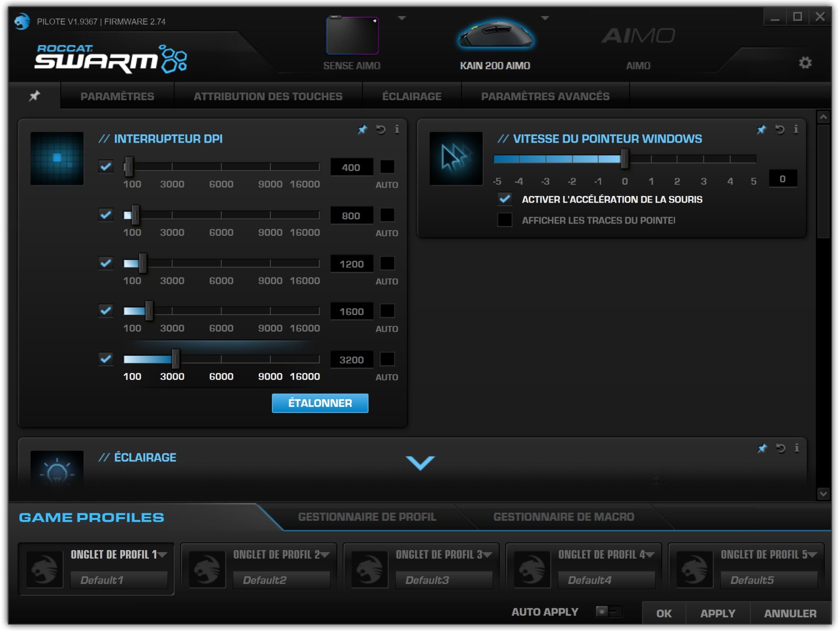The image size is (840, 631).
Task: Click the Roccat icon in title bar
Action: (22, 21)
